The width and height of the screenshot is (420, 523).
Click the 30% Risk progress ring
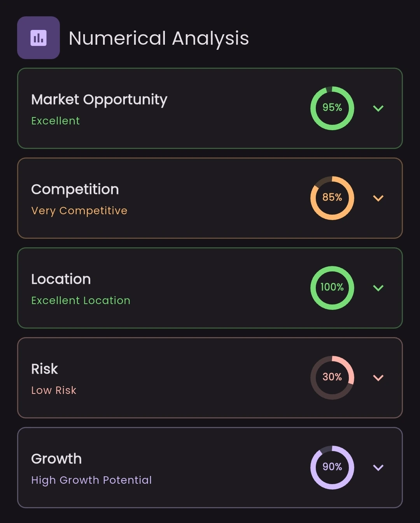pos(332,378)
